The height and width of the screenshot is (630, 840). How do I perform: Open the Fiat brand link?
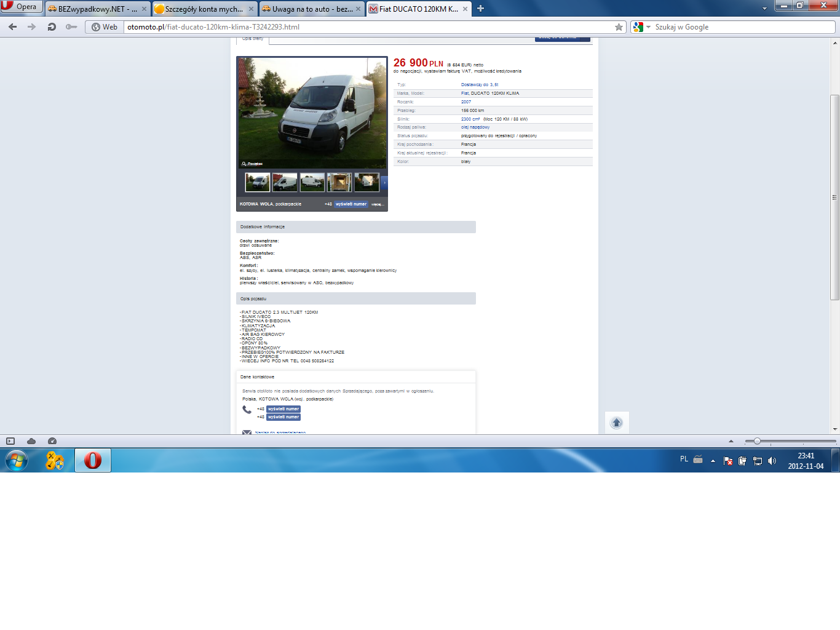464,94
